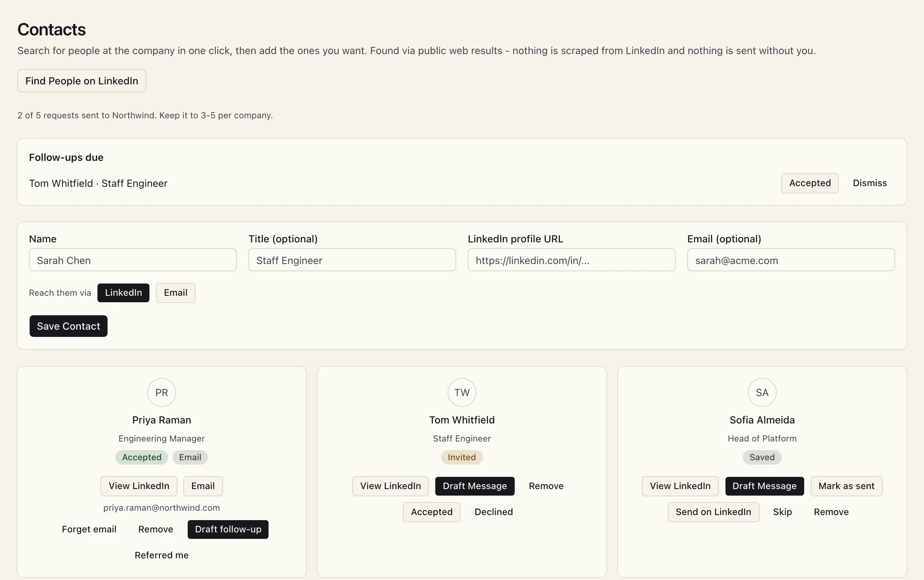The width and height of the screenshot is (924, 580).
Task: Remove Sofia Almeida contact
Action: point(831,512)
